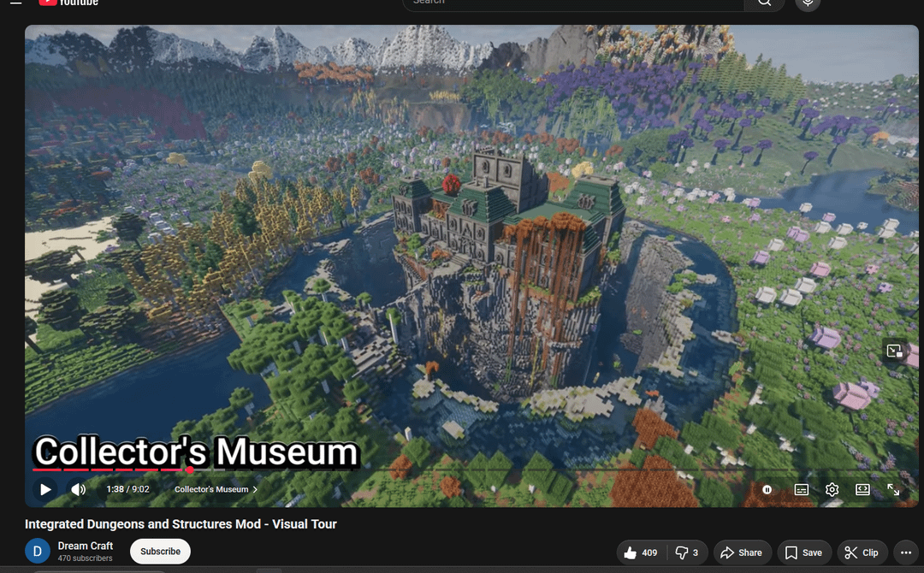924x573 pixels.
Task: Toggle the autoplay switch
Action: point(767,489)
